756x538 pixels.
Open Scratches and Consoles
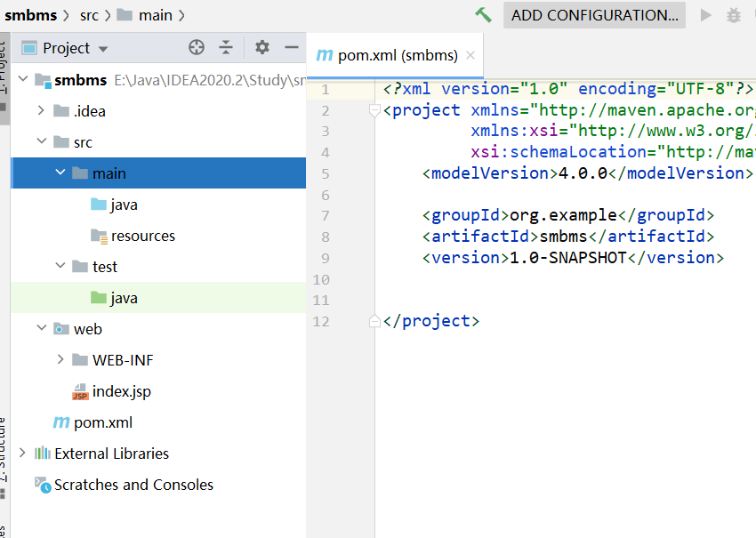(x=133, y=485)
